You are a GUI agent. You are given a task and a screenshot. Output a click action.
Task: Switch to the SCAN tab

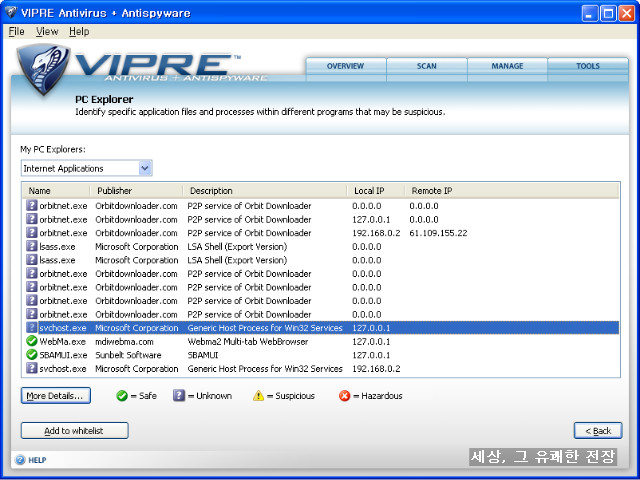click(427, 66)
